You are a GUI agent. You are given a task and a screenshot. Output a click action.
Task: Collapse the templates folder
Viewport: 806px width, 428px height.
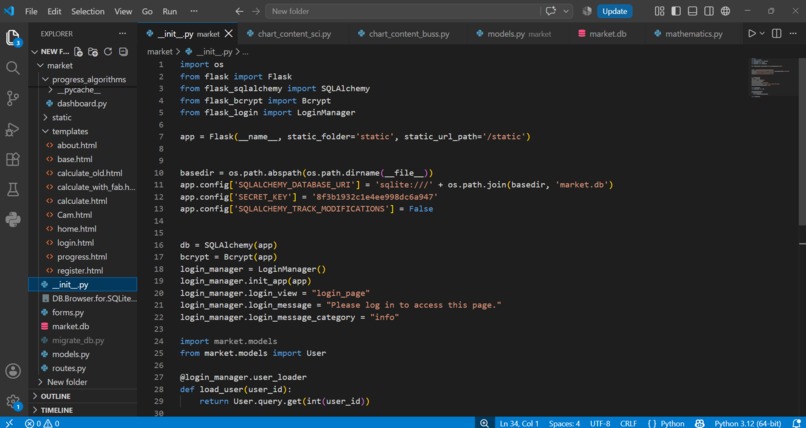[46, 132]
